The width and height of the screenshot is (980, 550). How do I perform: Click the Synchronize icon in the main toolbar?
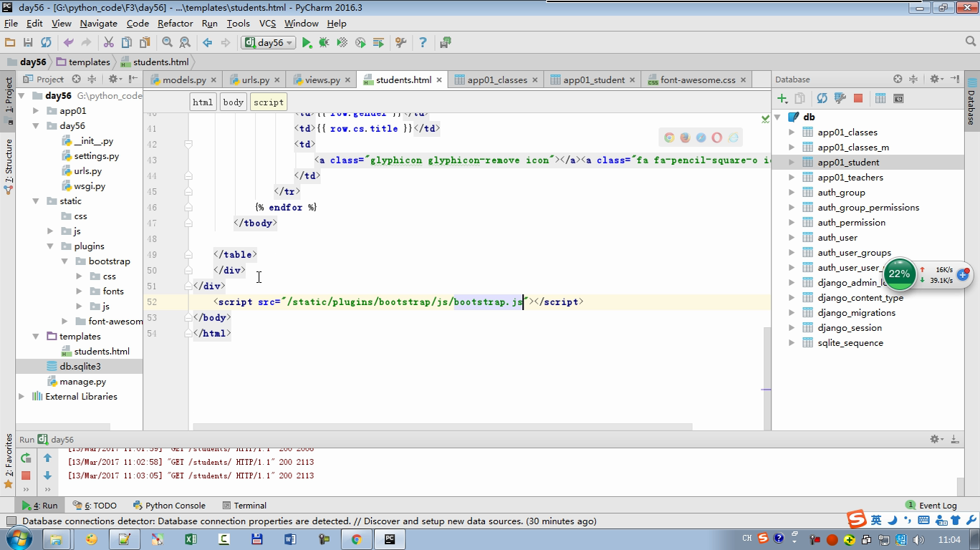[x=46, y=43]
